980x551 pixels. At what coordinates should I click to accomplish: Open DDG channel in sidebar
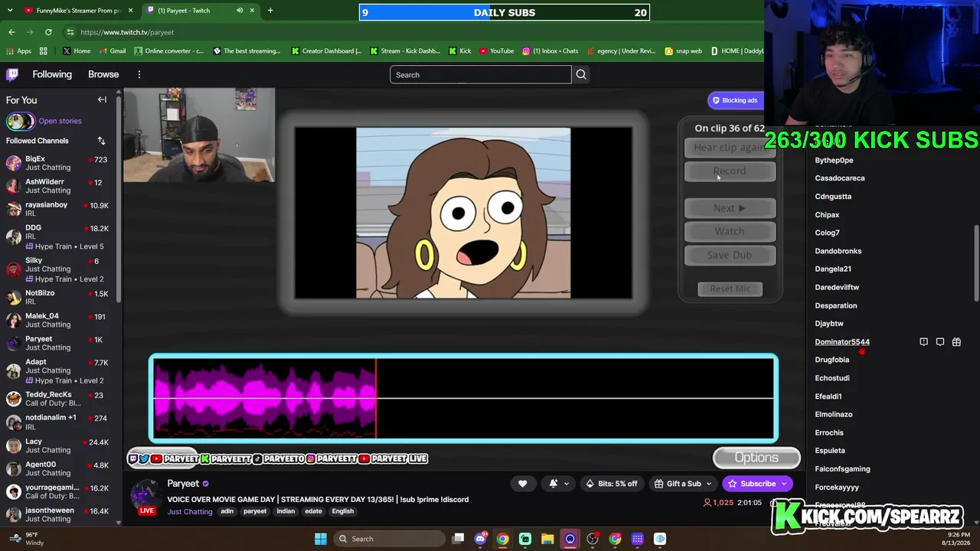coord(57,236)
